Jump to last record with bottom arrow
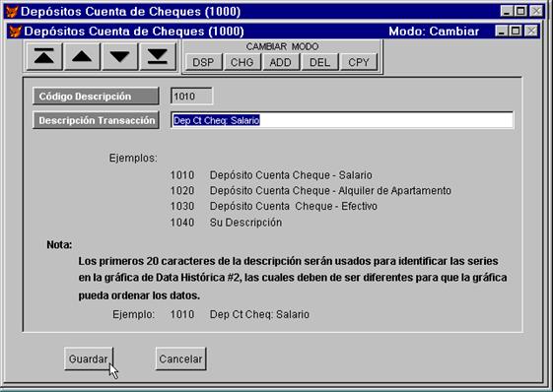 (x=158, y=56)
